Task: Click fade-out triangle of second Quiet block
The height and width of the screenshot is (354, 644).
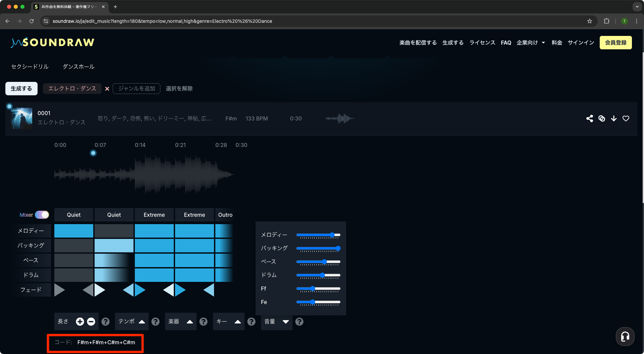Action: point(128,290)
